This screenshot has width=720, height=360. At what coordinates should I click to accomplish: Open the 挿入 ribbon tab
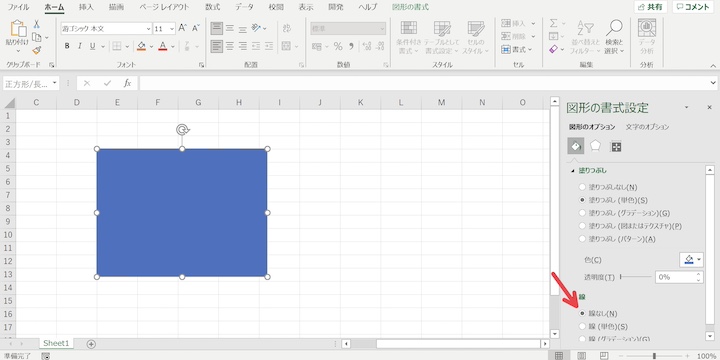click(86, 7)
